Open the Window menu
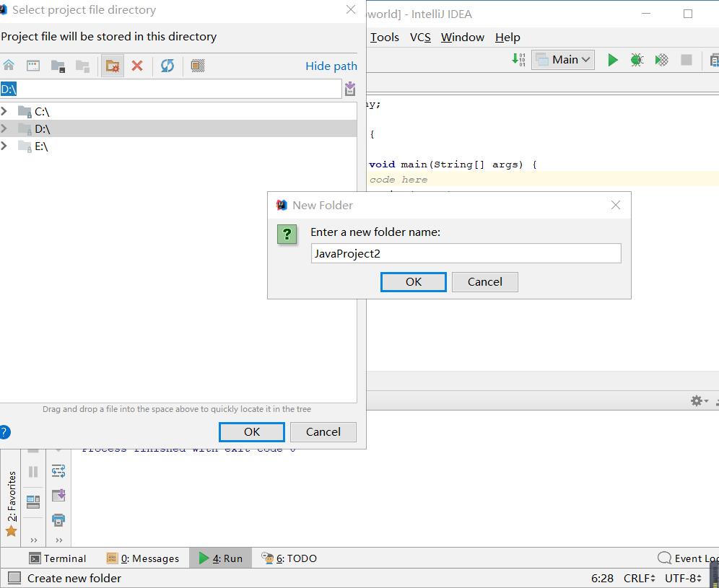This screenshot has width=719, height=588. pyautogui.click(x=462, y=37)
